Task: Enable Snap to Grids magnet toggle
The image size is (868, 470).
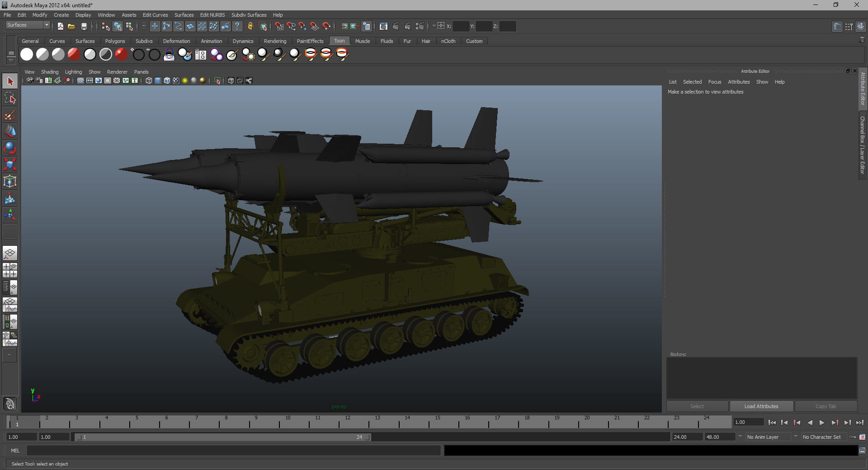Action: 279,26
